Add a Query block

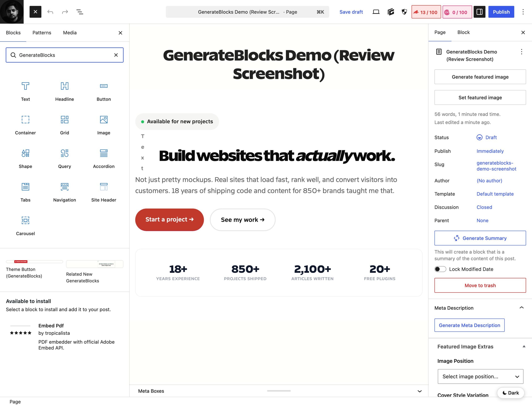click(65, 159)
